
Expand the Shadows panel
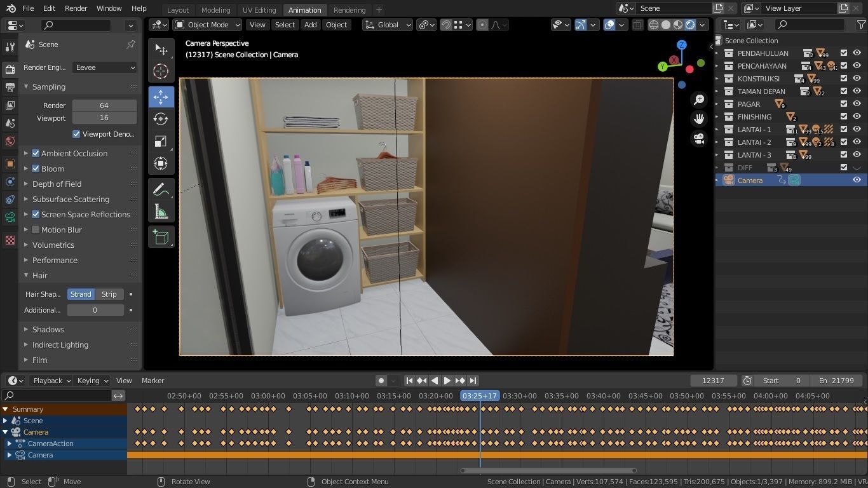48,329
